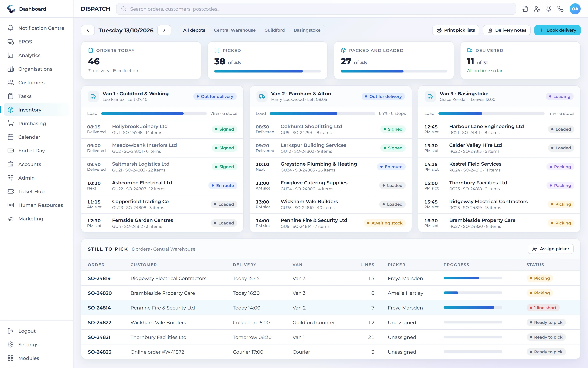Open the OA user avatar

[x=575, y=9]
